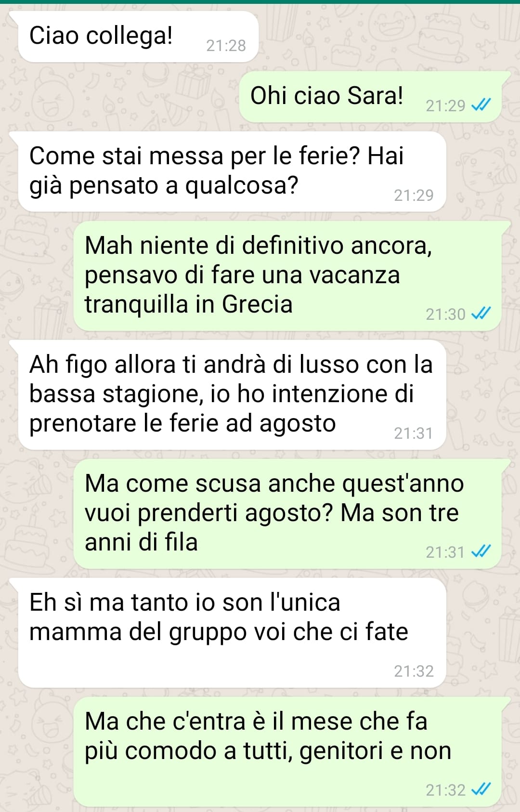Select the "Ciao collega!" message bubble
The width and height of the screenshot is (520, 812).
(138, 37)
